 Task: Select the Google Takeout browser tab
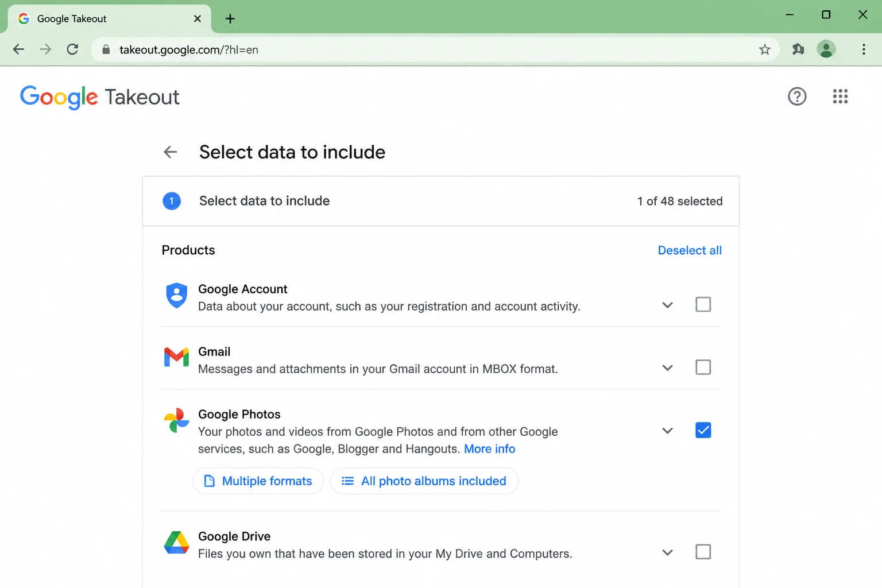click(x=109, y=19)
